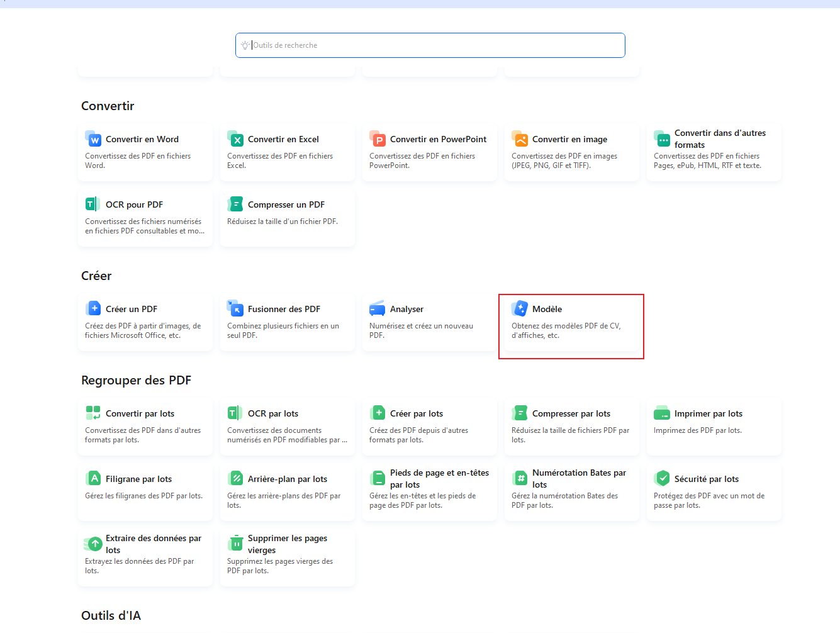The height and width of the screenshot is (633, 840).
Task: Select Pieds de page et en-têtes par lots title
Action: tap(439, 478)
